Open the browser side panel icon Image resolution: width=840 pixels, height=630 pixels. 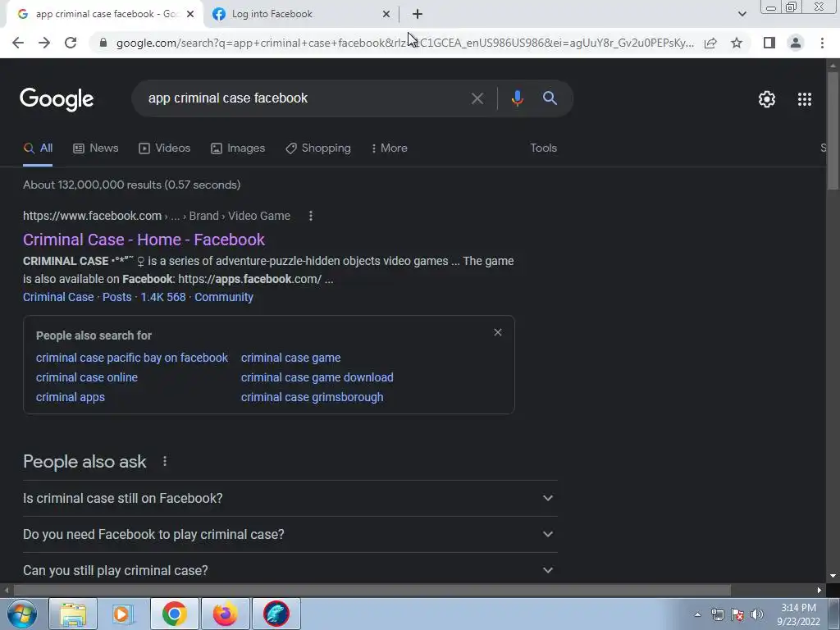point(769,43)
